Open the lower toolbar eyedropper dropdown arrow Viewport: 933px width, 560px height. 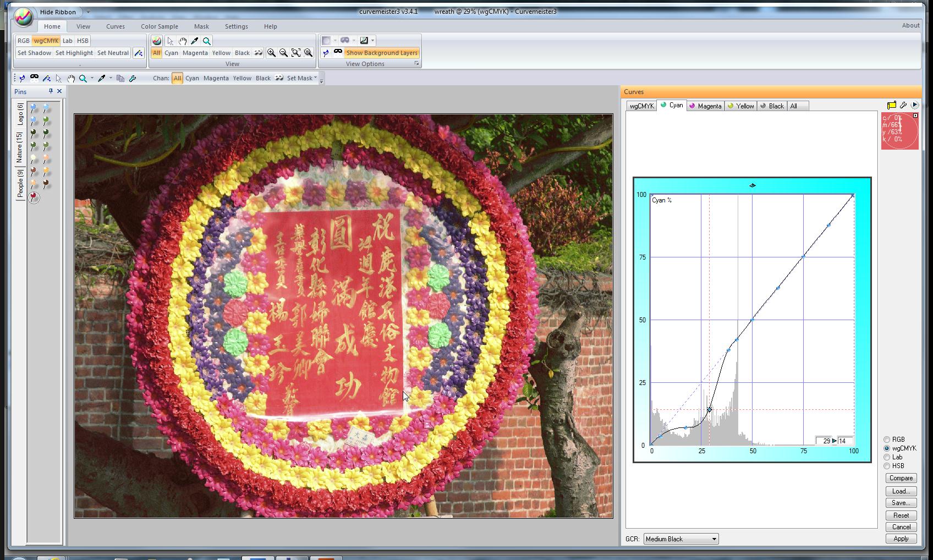click(111, 78)
